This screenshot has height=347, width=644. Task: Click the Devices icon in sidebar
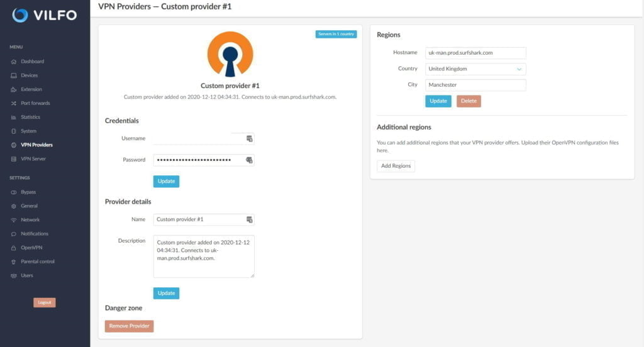pos(14,75)
